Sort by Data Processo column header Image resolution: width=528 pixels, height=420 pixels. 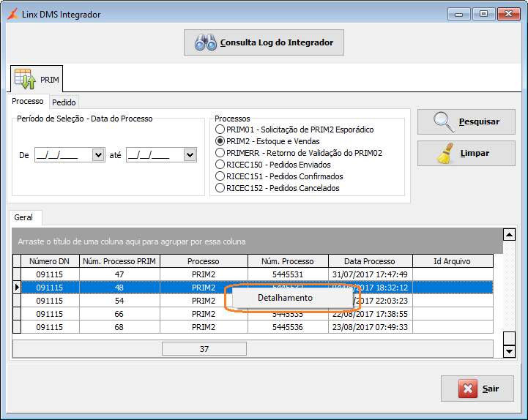(x=370, y=261)
